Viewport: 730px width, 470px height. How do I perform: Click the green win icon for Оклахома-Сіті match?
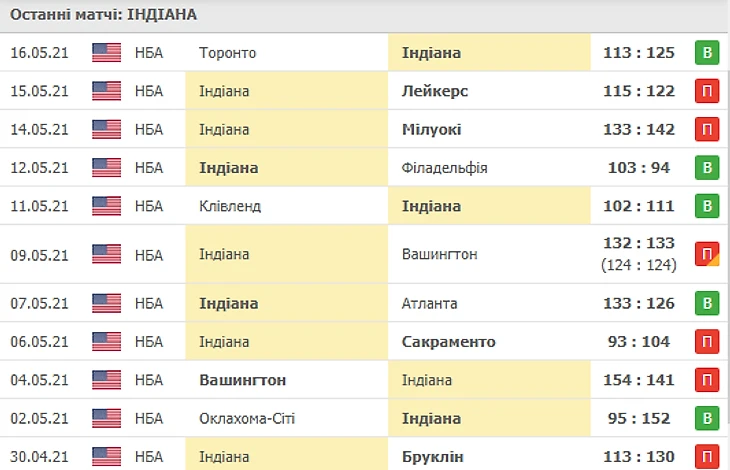[707, 418]
